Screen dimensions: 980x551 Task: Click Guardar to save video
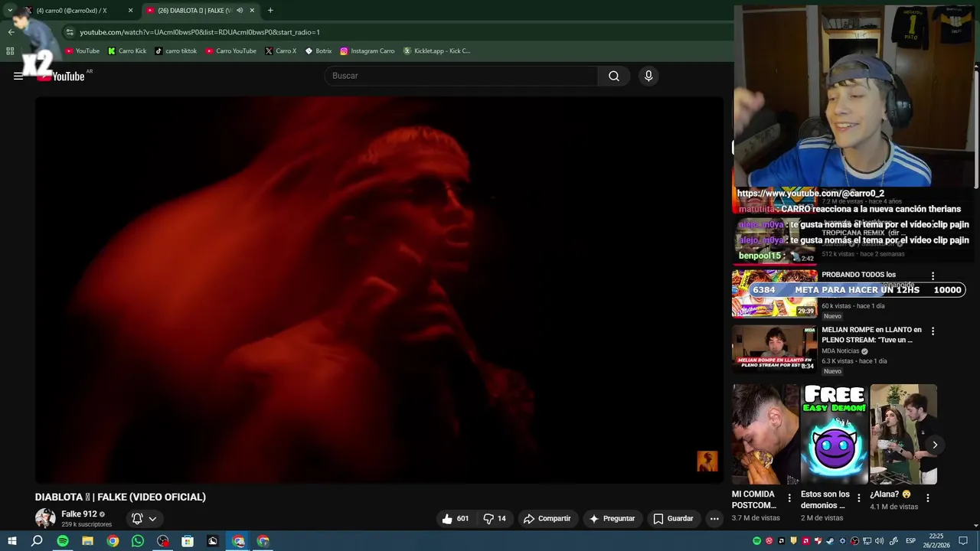coord(673,518)
